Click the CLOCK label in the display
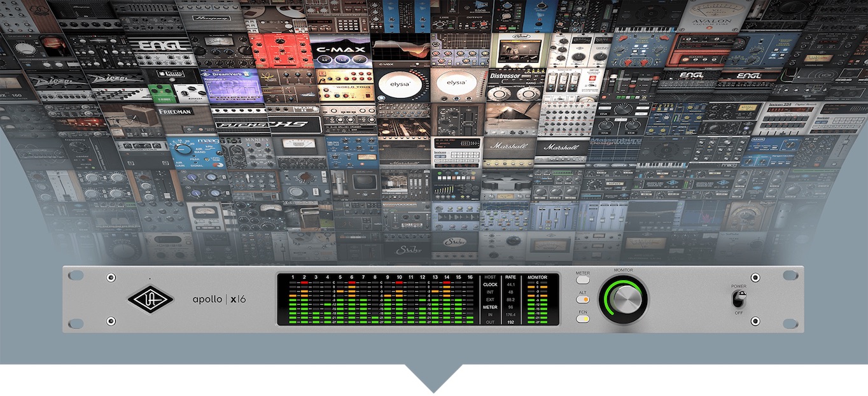868x396 pixels. click(490, 285)
